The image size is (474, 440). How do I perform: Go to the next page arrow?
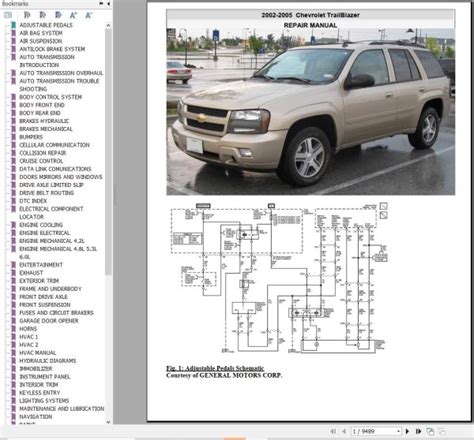[x=407, y=431]
